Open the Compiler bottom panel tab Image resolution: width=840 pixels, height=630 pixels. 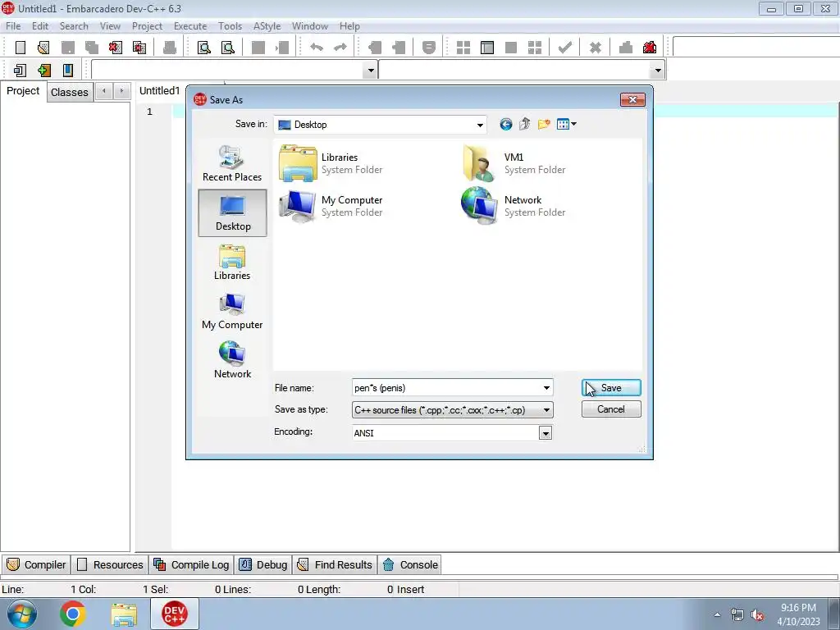(x=36, y=564)
